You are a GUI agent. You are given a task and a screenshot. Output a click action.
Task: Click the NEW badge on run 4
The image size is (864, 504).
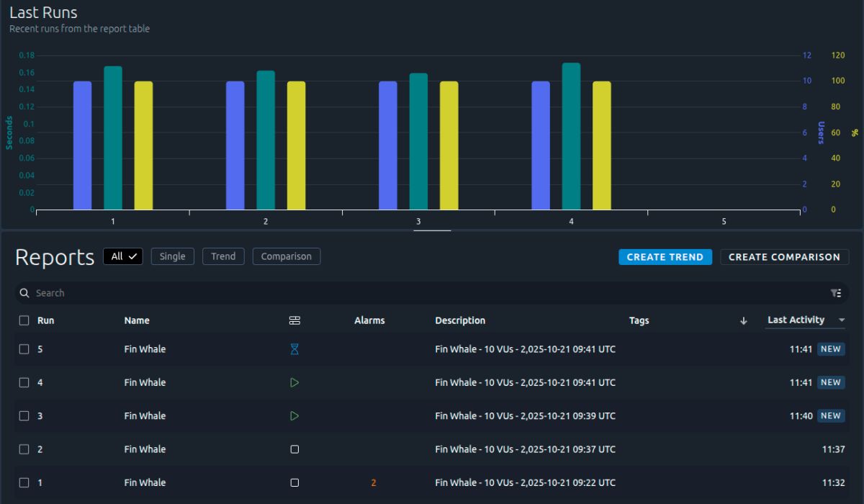pyautogui.click(x=831, y=382)
